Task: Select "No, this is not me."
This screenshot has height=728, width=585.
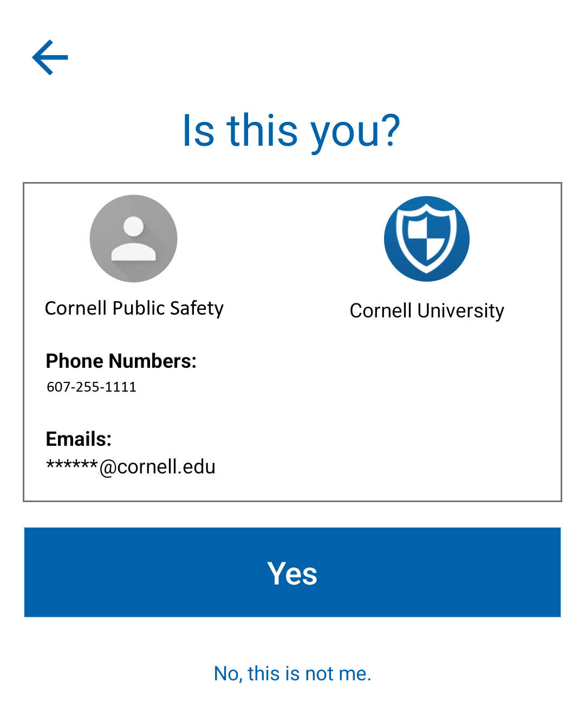Action: click(x=292, y=673)
